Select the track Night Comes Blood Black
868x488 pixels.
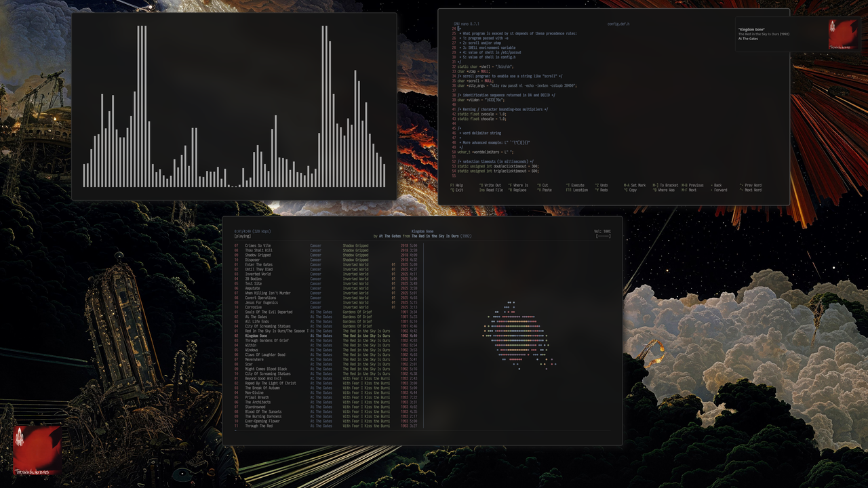click(325, 369)
